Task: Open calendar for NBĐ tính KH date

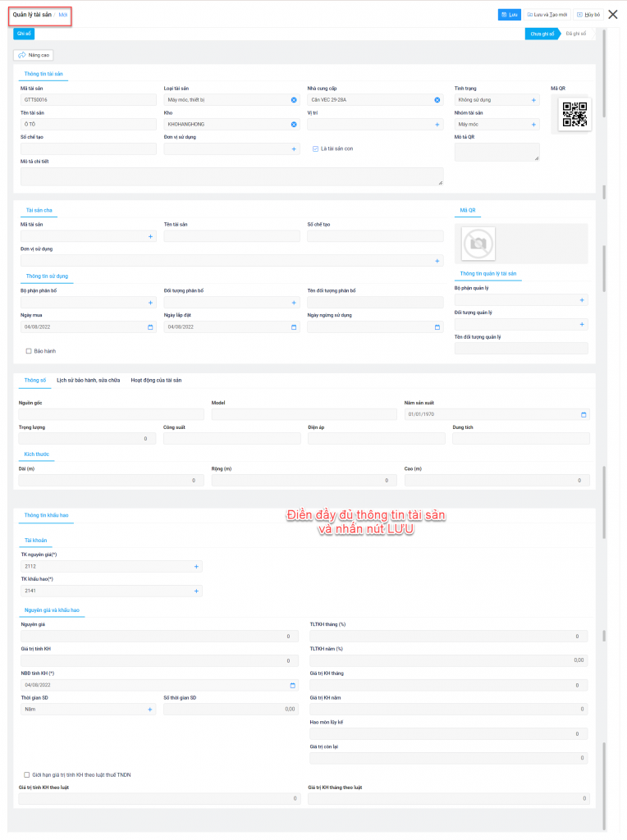Action: (x=294, y=684)
